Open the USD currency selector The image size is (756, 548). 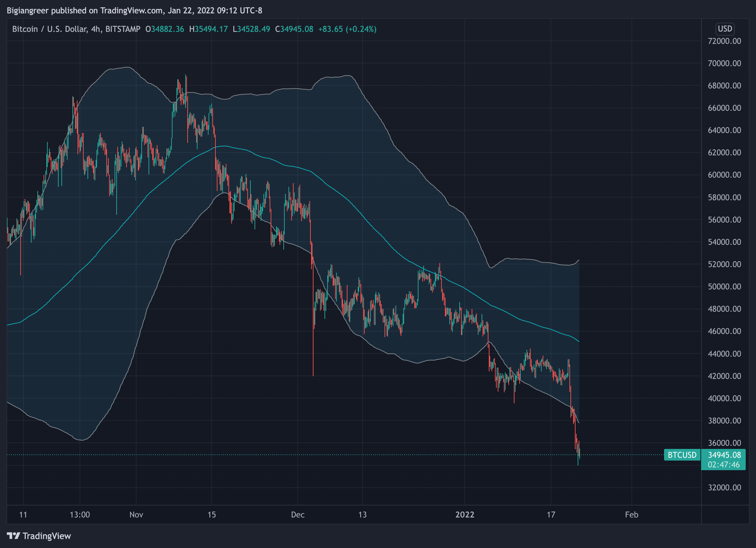(x=725, y=29)
